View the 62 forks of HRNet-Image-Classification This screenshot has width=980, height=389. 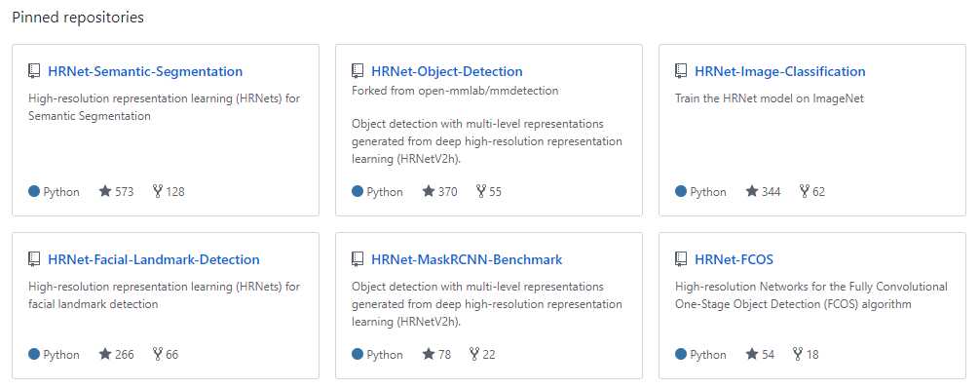(812, 191)
